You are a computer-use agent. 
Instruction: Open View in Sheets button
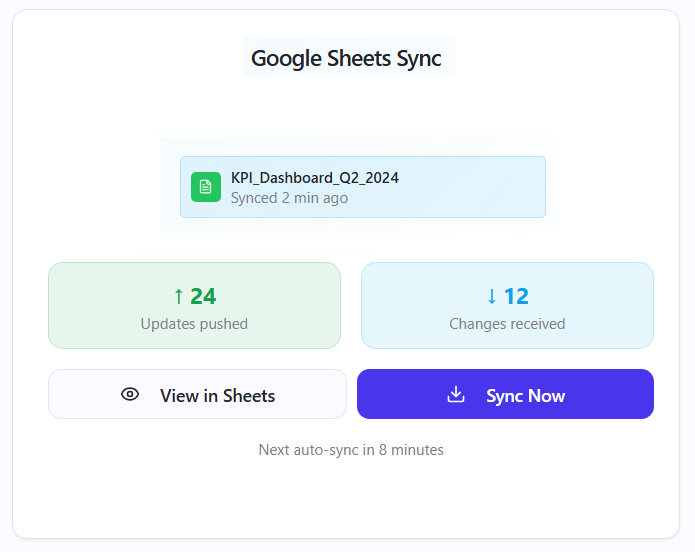click(197, 394)
